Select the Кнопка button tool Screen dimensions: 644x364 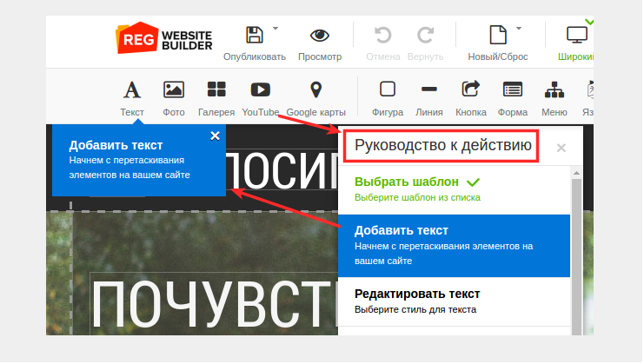[x=471, y=98]
